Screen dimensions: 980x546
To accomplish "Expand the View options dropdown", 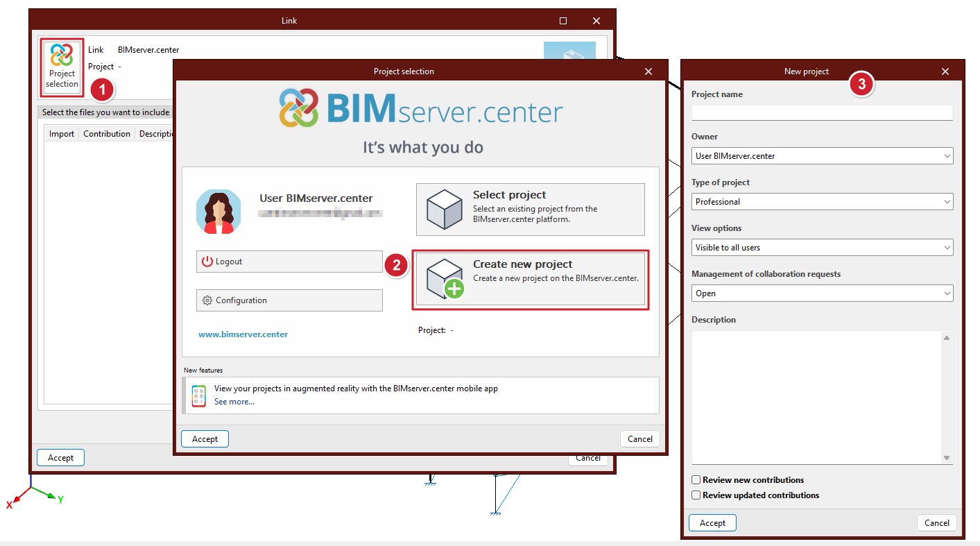I will pos(822,248).
